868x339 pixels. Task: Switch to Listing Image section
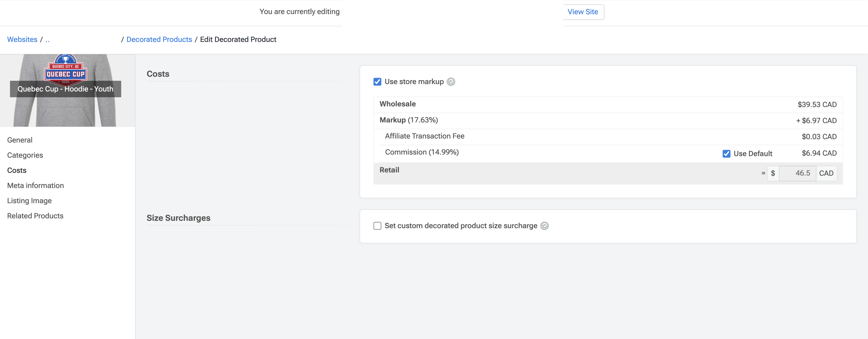29,201
